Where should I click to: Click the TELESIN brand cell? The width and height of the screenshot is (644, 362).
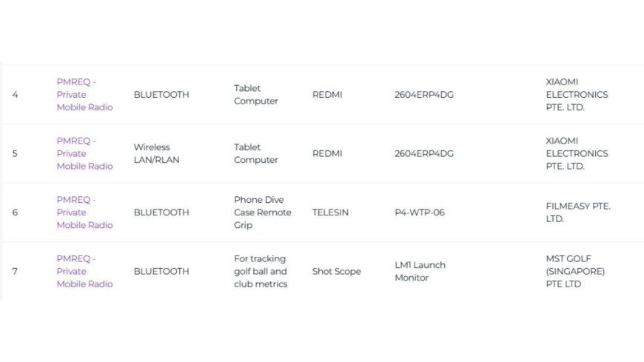(330, 212)
